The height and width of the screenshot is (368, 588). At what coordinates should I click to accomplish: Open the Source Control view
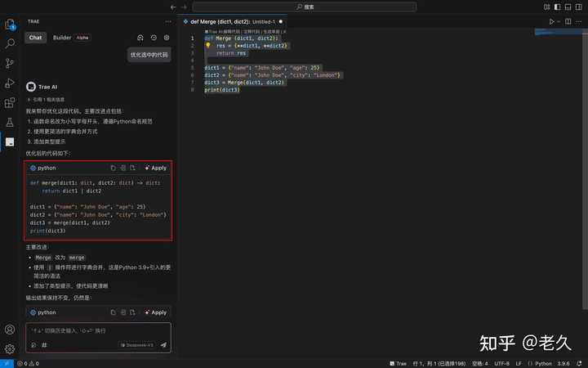pos(10,63)
